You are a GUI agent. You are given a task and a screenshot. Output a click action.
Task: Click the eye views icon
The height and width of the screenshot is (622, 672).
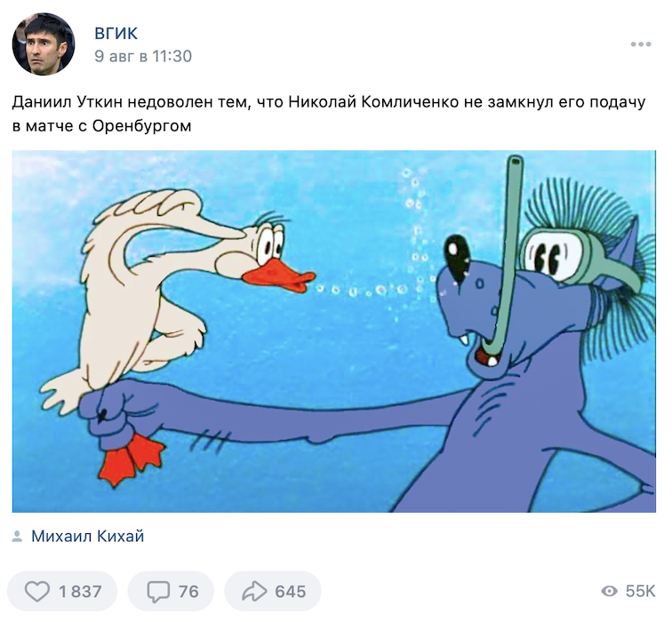(610, 591)
